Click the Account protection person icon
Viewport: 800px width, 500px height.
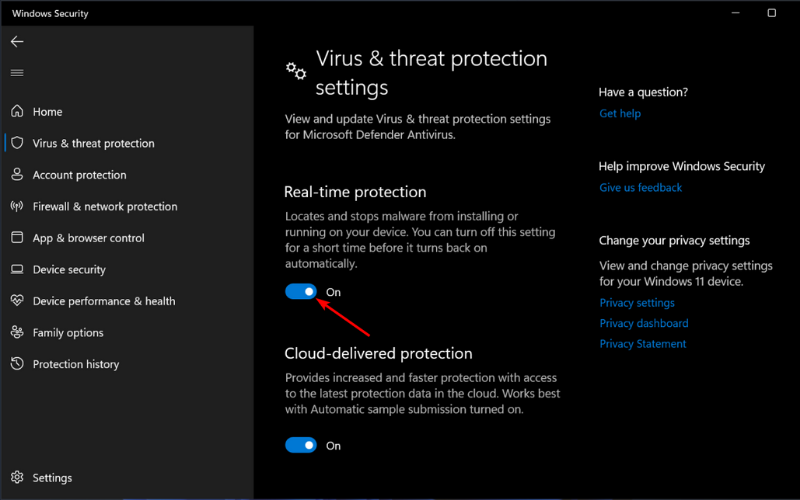(x=17, y=174)
